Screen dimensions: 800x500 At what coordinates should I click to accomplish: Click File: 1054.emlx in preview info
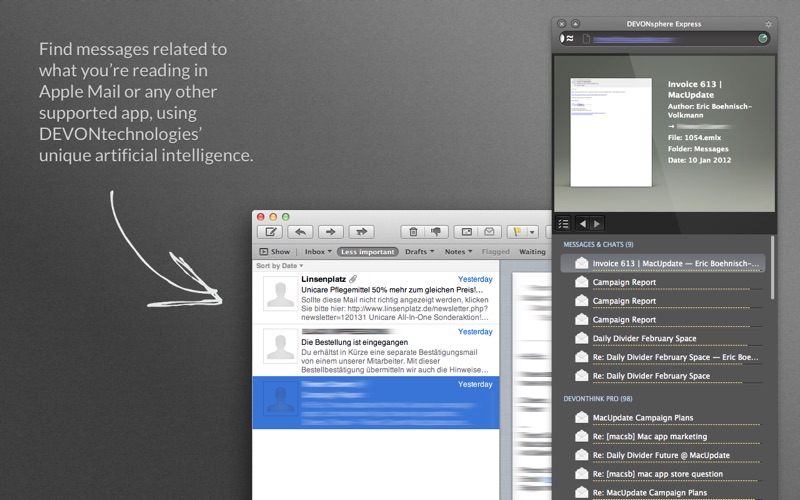pos(694,137)
